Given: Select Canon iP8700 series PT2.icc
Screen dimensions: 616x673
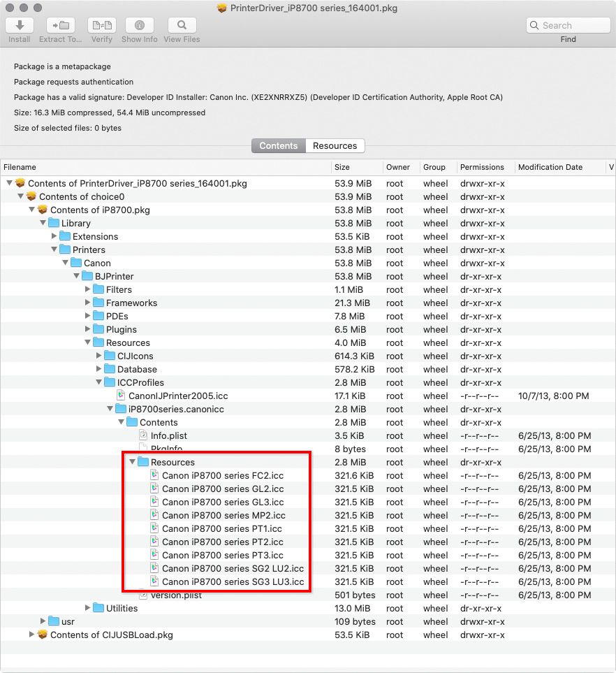Looking at the screenshot, I should point(223,542).
